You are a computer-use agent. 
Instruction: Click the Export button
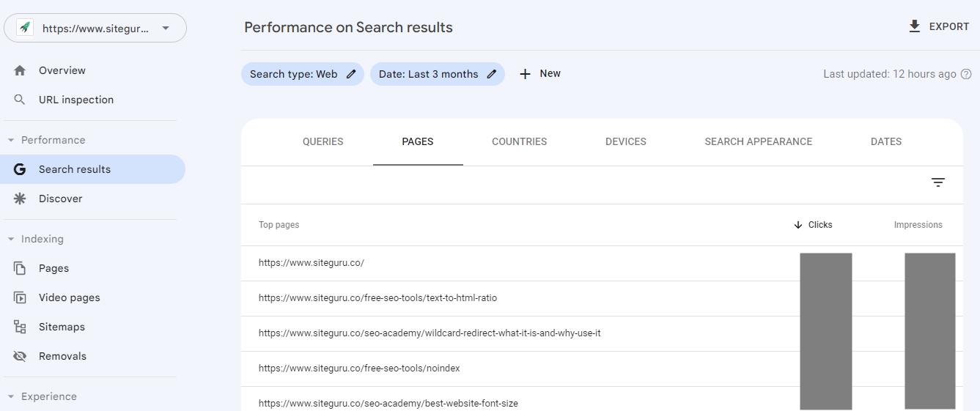tap(939, 26)
